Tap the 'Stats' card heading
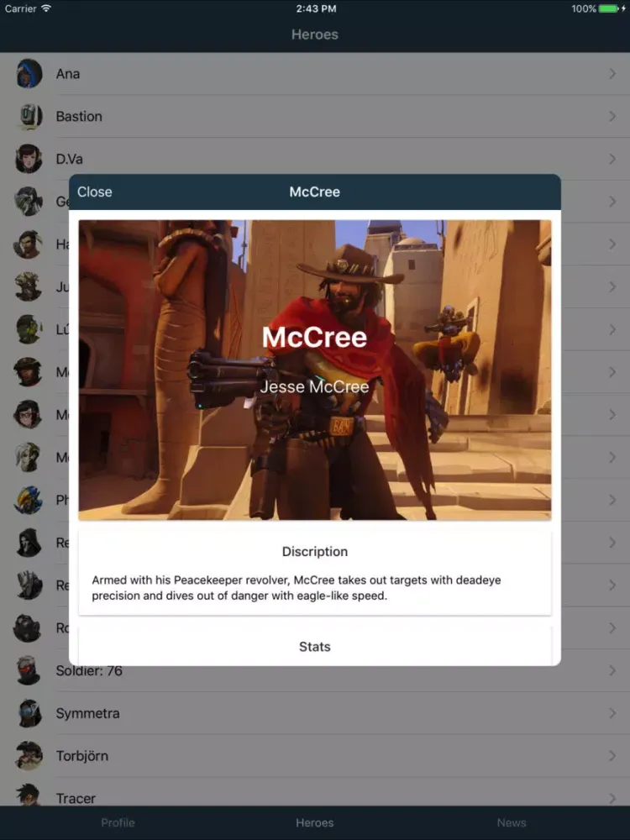630x840 pixels. [x=314, y=647]
